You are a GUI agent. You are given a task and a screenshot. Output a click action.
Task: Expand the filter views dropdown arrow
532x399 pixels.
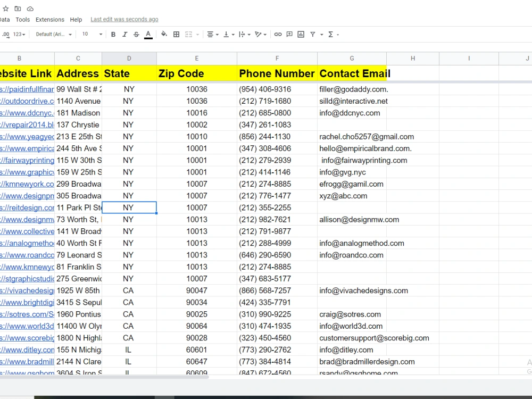321,35
